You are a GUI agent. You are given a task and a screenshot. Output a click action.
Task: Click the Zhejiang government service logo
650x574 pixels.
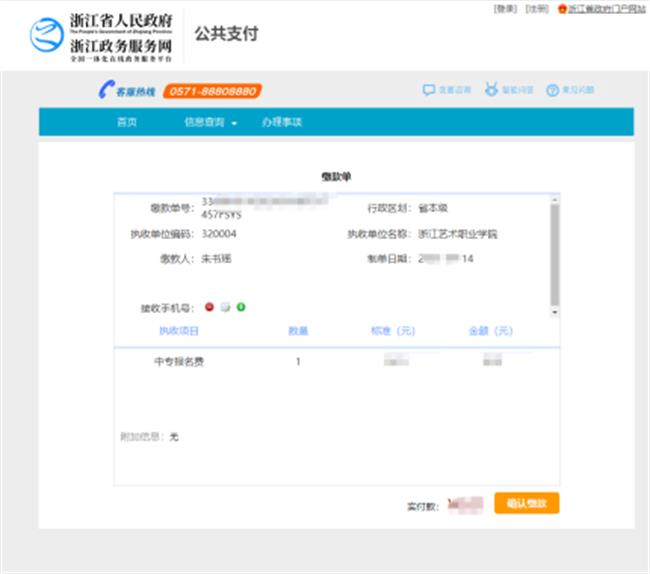[46, 36]
